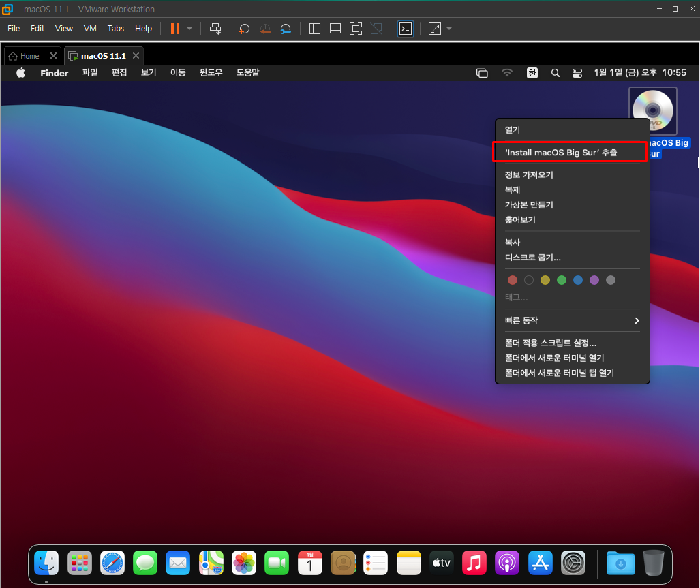700x588 pixels.
Task: Open the VMware File menu
Action: tap(14, 28)
